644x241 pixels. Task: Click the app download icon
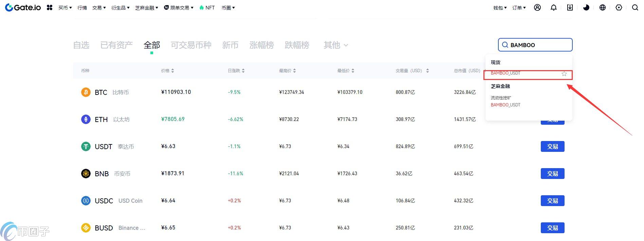click(x=570, y=7)
